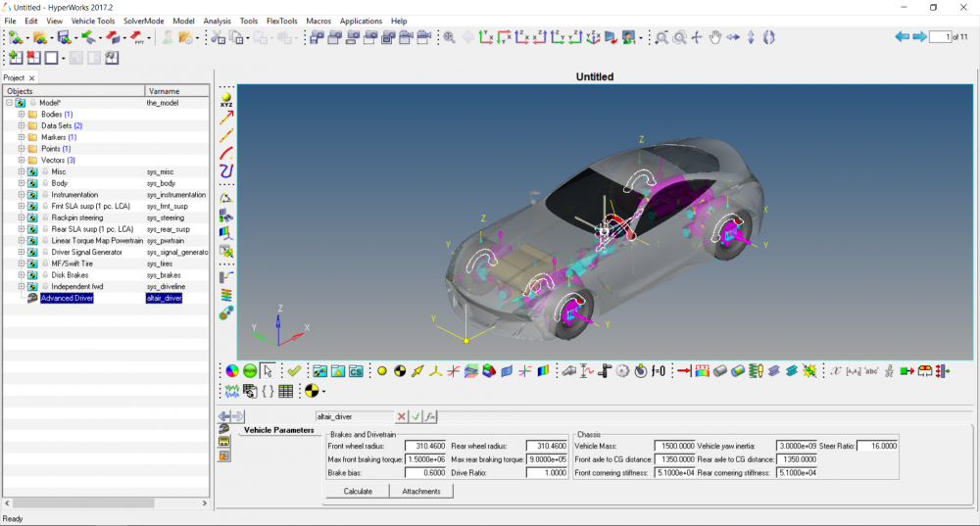
Task: Expand the Data Sets folder
Action: click(x=22, y=125)
